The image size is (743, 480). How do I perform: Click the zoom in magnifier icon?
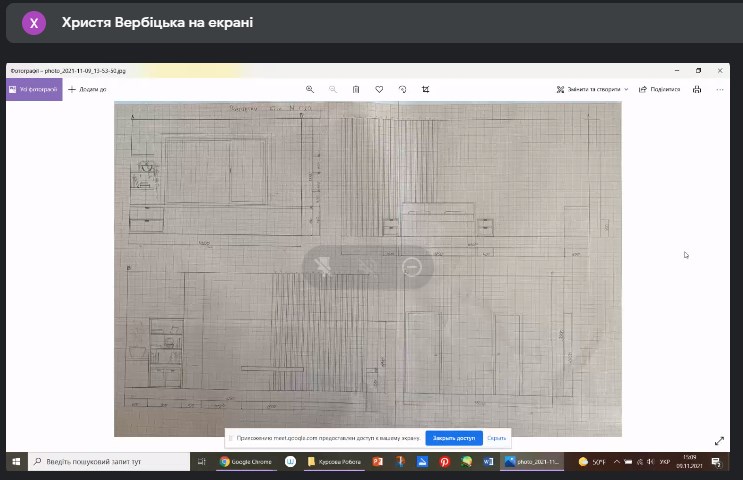pyautogui.click(x=310, y=89)
